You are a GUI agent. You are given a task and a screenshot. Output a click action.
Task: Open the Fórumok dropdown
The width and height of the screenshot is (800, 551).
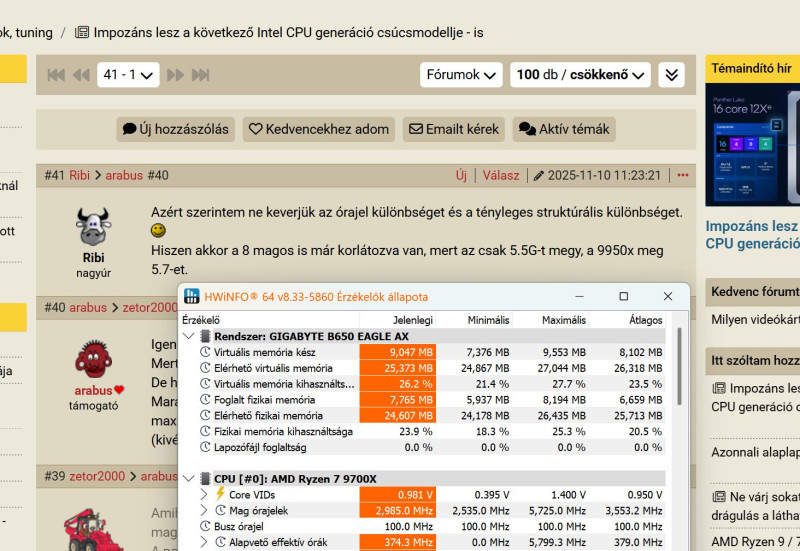461,75
